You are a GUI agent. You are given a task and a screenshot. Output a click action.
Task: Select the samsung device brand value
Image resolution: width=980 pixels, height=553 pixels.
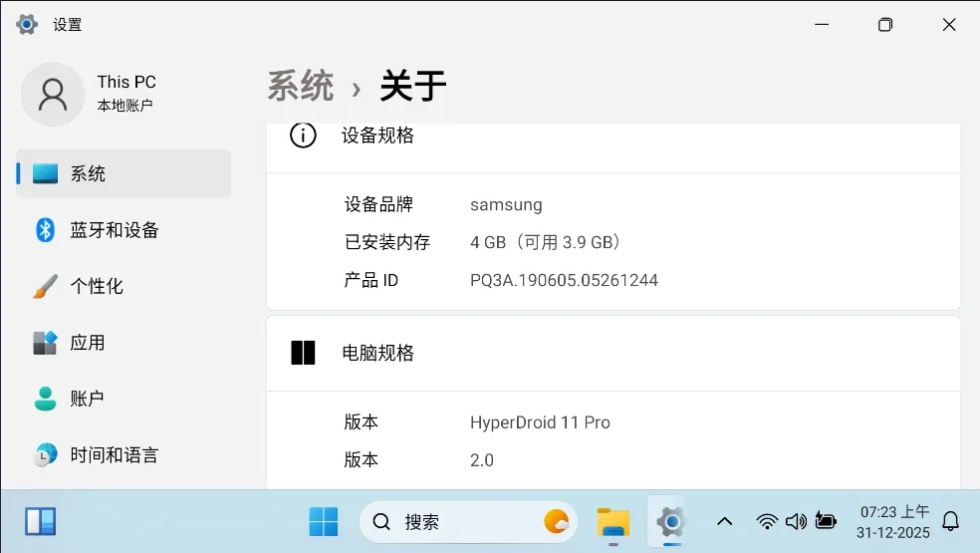(506, 204)
